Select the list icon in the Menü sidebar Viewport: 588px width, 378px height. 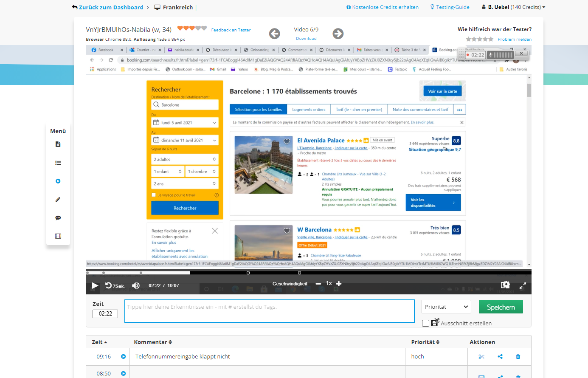[58, 163]
